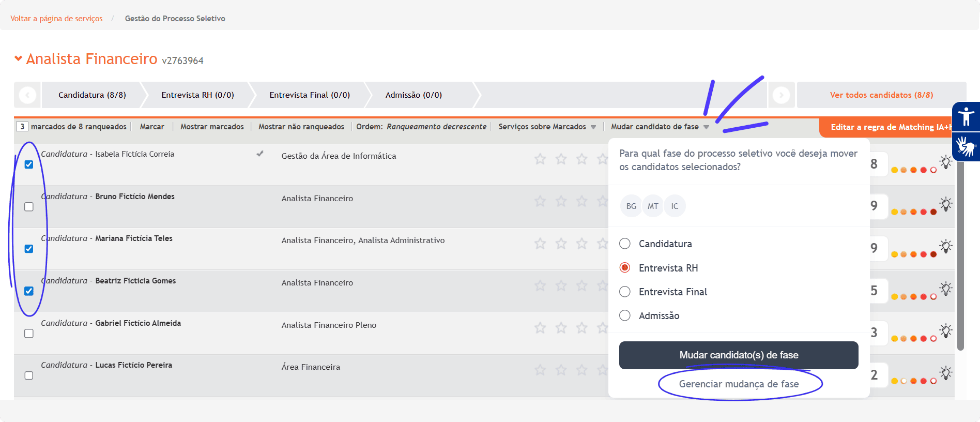Open the Admissão (0/0) phase tab
This screenshot has width=980, height=422.
pos(414,95)
